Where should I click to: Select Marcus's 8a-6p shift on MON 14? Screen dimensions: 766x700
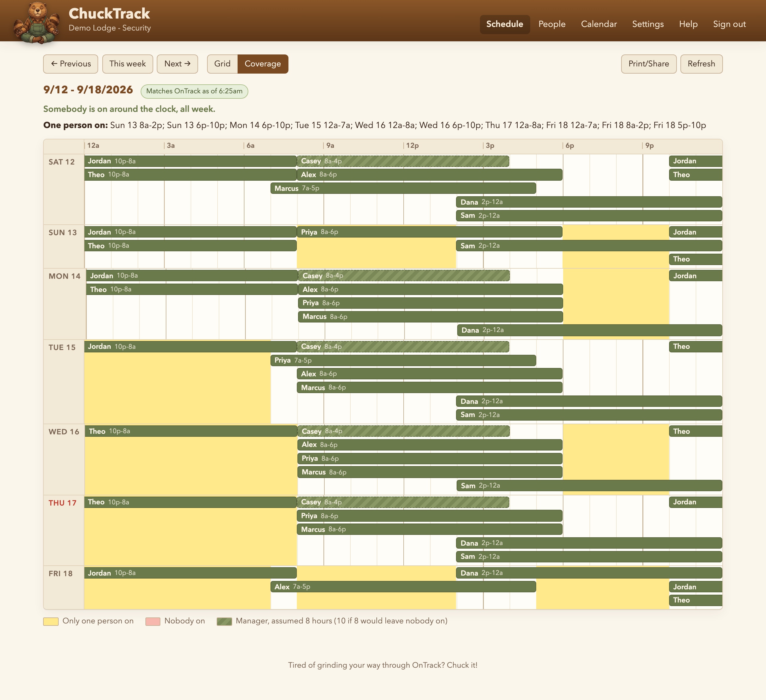pyautogui.click(x=431, y=317)
